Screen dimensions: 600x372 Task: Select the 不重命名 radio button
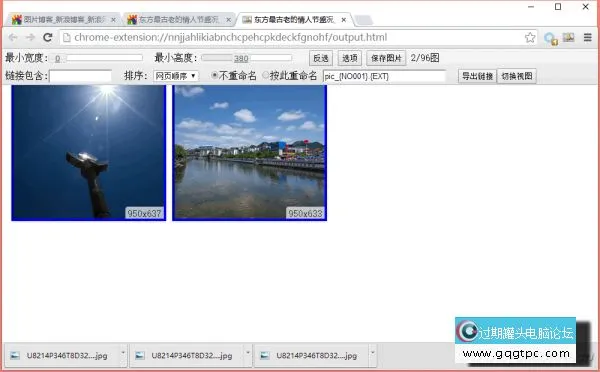[215, 75]
